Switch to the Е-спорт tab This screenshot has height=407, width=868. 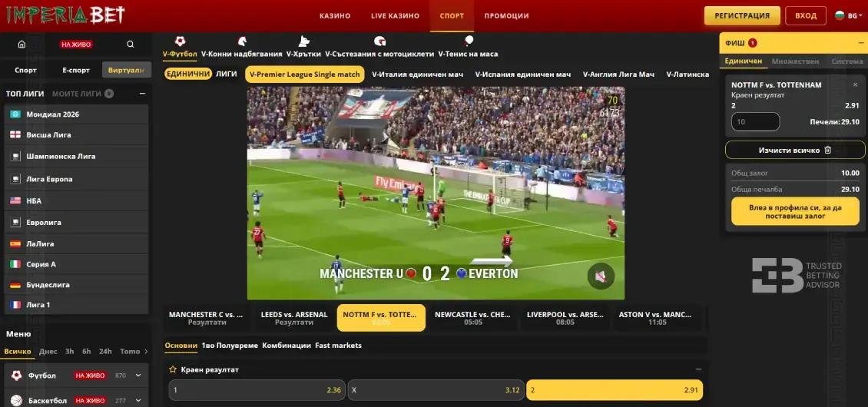(76, 71)
